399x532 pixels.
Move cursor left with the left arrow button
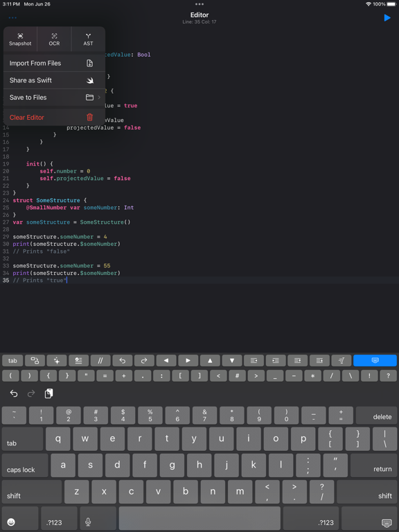click(x=166, y=360)
